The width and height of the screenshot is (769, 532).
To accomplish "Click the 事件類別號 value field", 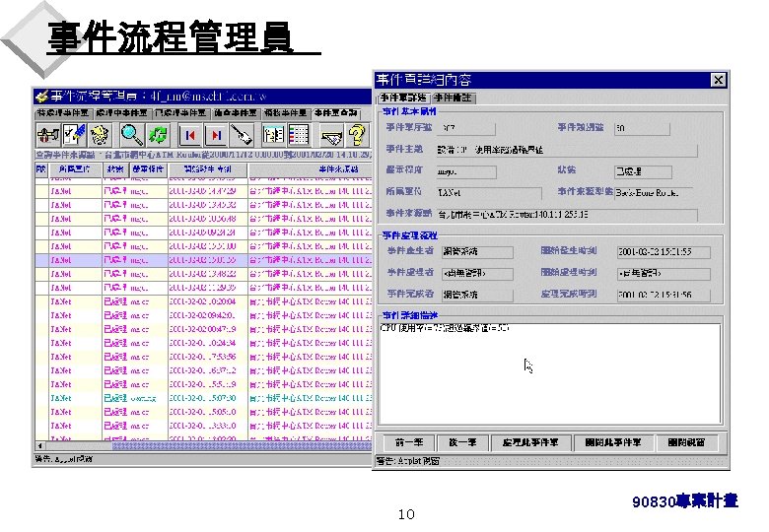I will [x=642, y=128].
